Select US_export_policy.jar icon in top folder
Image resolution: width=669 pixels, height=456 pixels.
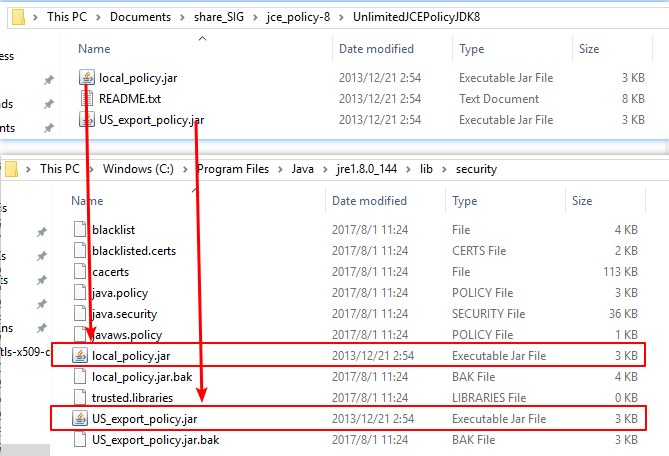tap(87, 120)
